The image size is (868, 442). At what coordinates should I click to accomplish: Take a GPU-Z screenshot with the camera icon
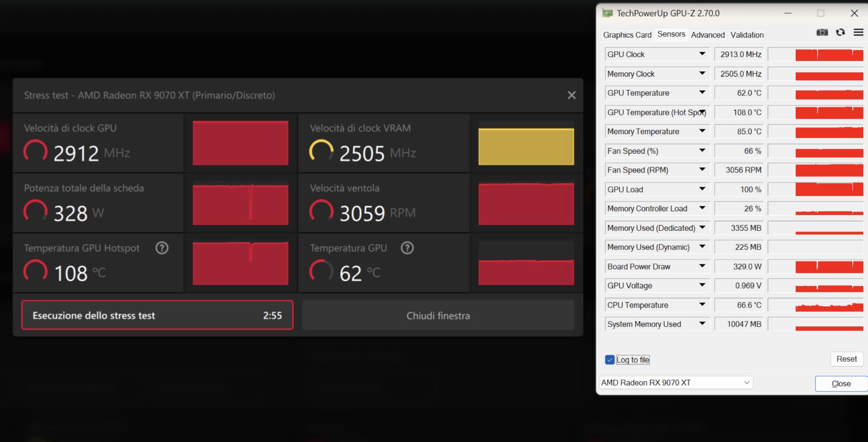[822, 32]
